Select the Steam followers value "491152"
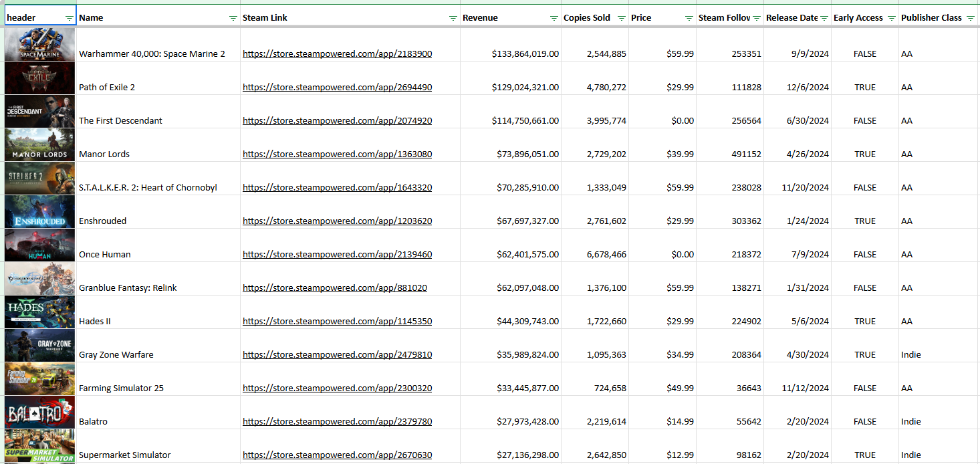The height and width of the screenshot is (464, 980). 745,154
